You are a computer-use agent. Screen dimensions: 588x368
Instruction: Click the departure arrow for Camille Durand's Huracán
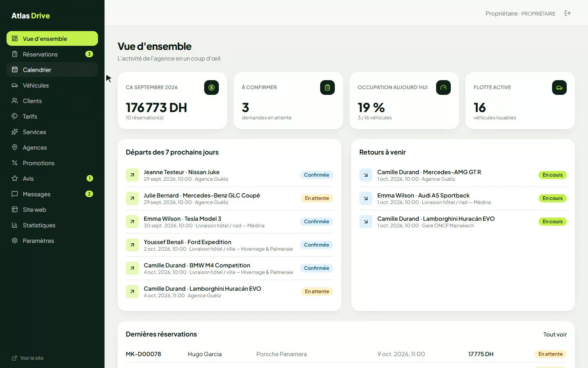[x=132, y=292]
